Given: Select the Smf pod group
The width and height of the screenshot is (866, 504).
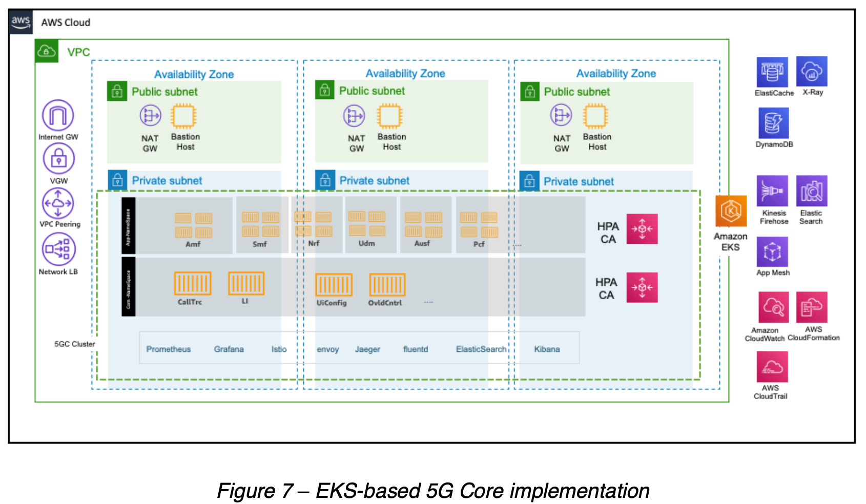Looking at the screenshot, I should click(260, 224).
